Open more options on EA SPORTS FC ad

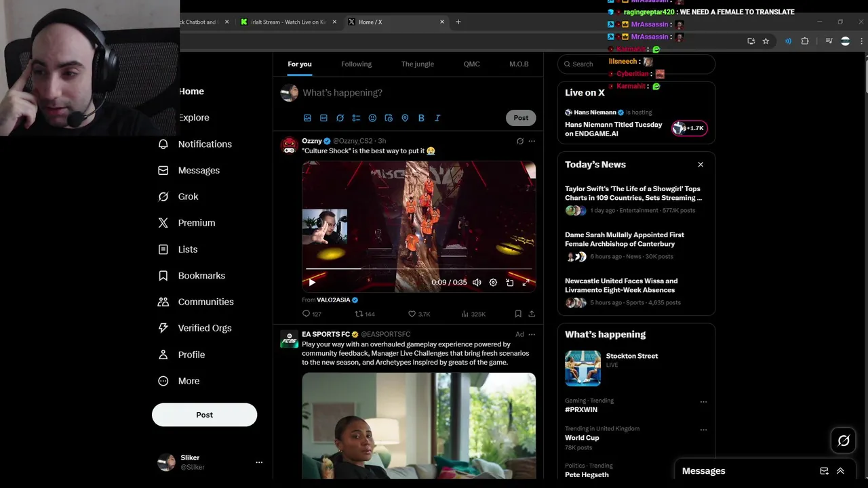pos(532,334)
